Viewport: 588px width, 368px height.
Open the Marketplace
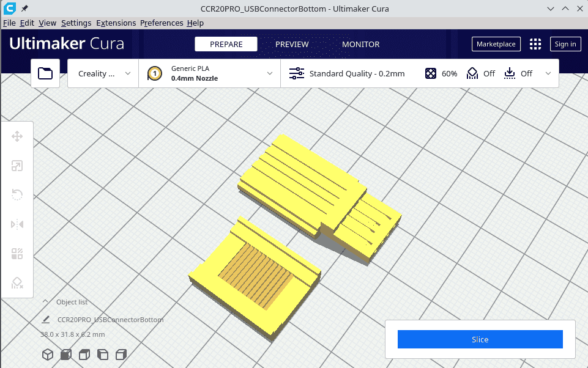click(x=496, y=44)
